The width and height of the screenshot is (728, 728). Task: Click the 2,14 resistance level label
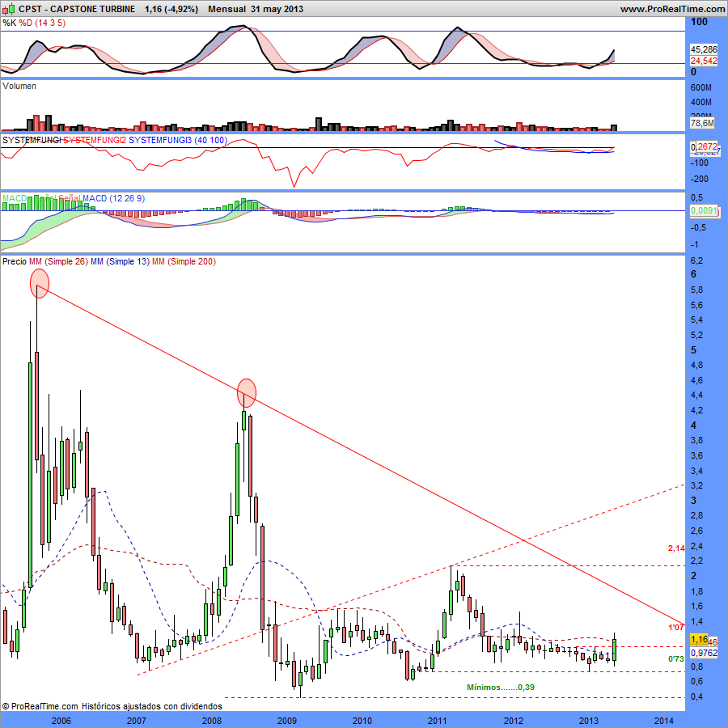(676, 548)
